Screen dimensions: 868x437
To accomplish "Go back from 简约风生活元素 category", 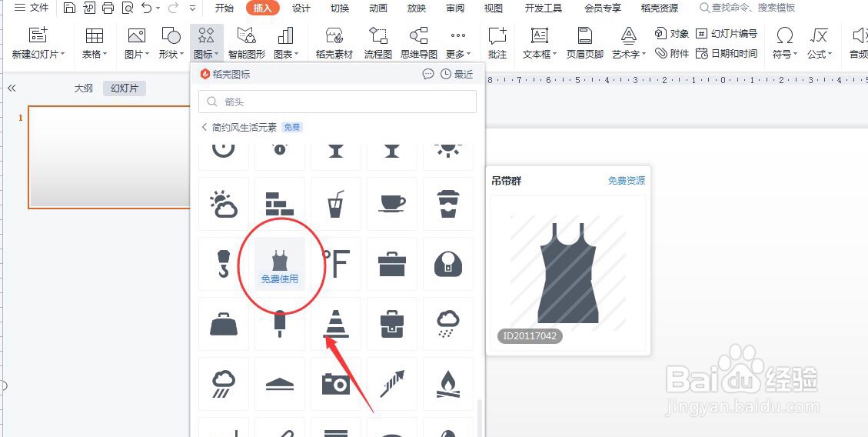I will (205, 127).
